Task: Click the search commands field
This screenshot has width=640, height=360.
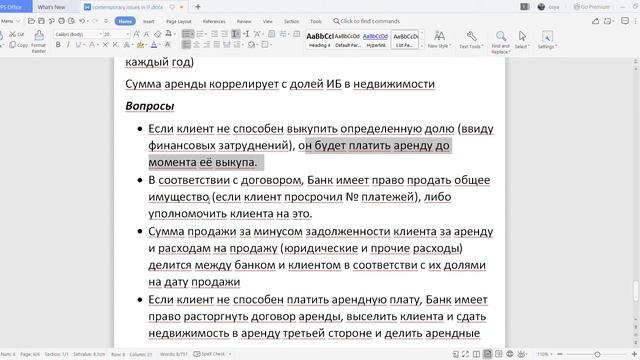Action: coord(367,21)
